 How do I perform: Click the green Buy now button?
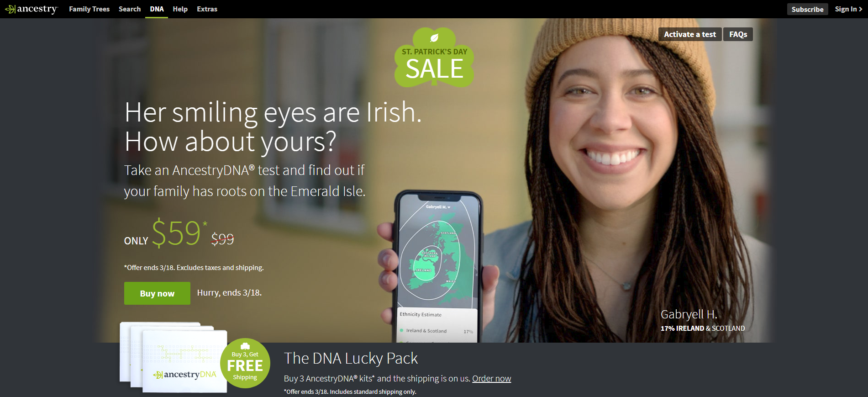pos(157,293)
